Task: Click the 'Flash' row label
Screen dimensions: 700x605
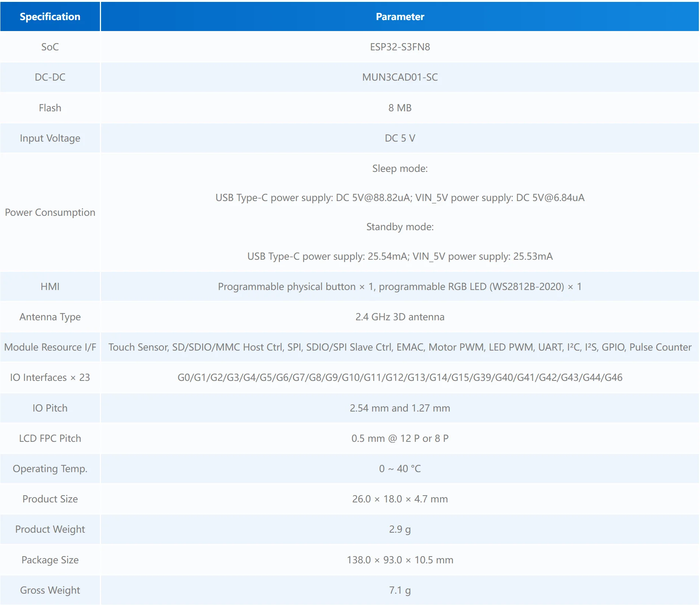Action: [x=50, y=108]
